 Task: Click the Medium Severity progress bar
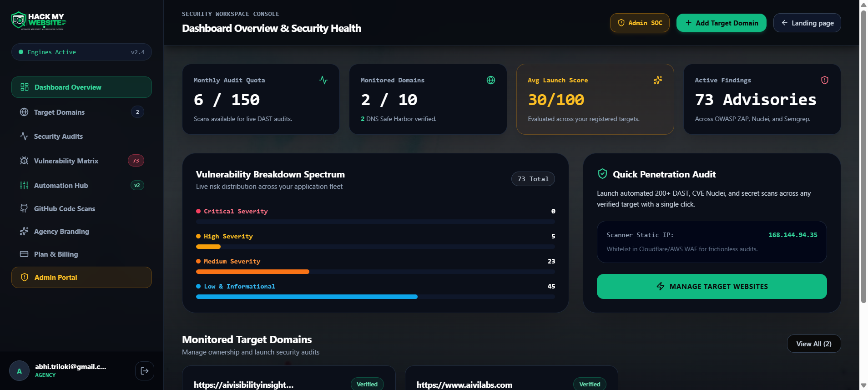[x=375, y=272]
